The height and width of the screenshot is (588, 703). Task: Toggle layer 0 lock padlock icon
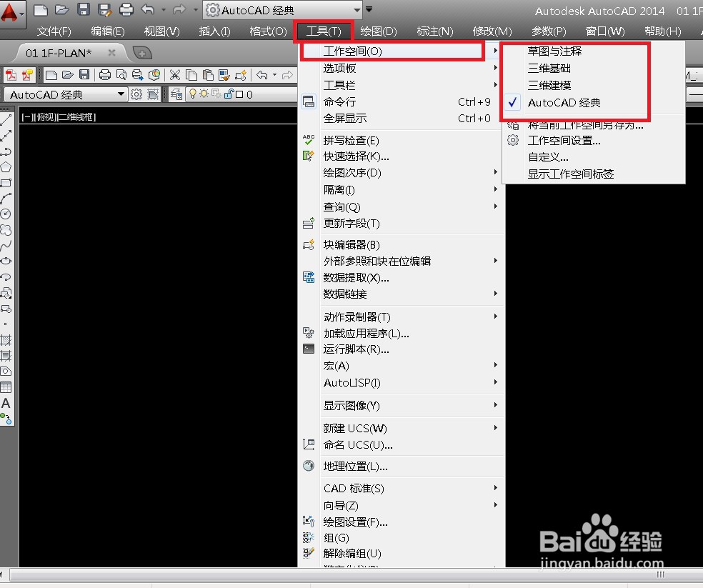[229, 94]
